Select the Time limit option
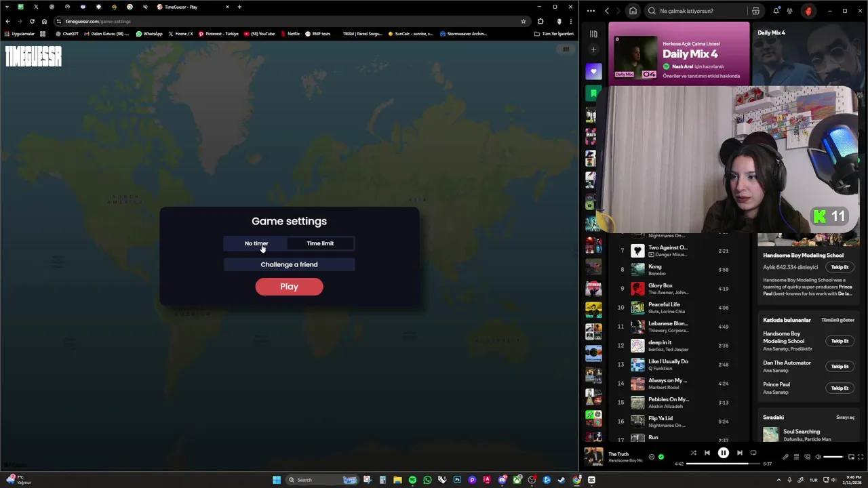The image size is (868, 488). click(320, 243)
